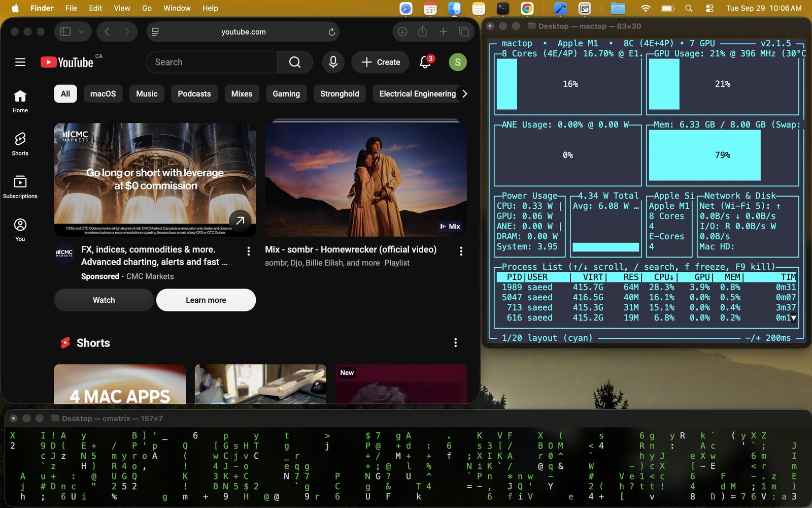Viewport: 812px width, 508px height.
Task: Open Shorts from the sidebar
Action: pyautogui.click(x=20, y=144)
